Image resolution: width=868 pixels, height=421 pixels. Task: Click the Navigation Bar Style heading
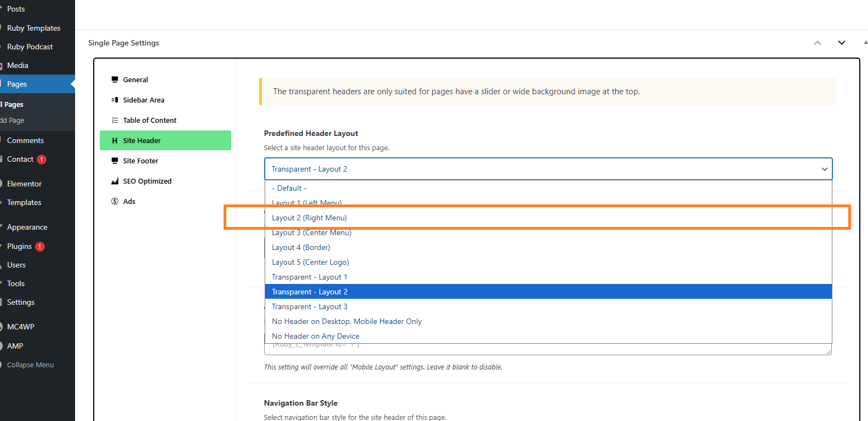point(300,403)
